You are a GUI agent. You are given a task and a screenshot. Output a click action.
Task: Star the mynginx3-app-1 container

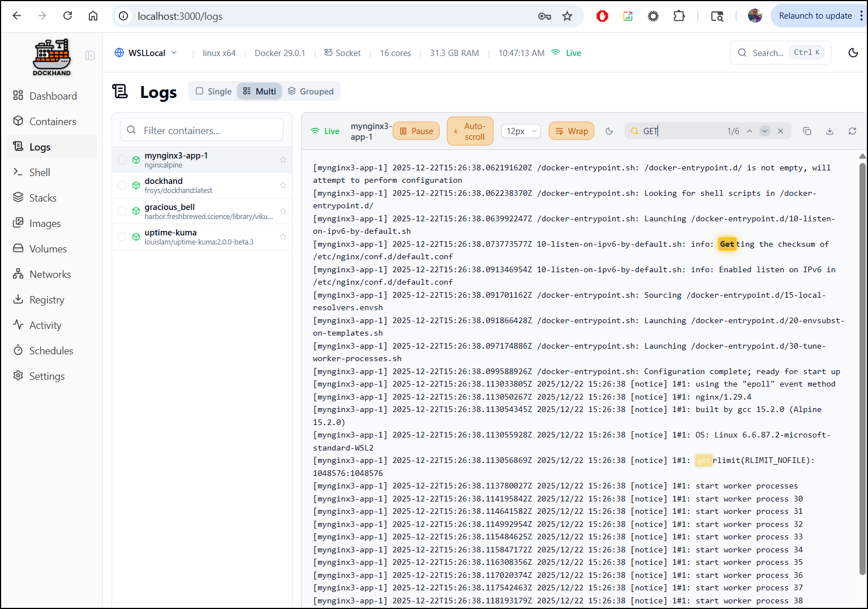[x=283, y=160]
